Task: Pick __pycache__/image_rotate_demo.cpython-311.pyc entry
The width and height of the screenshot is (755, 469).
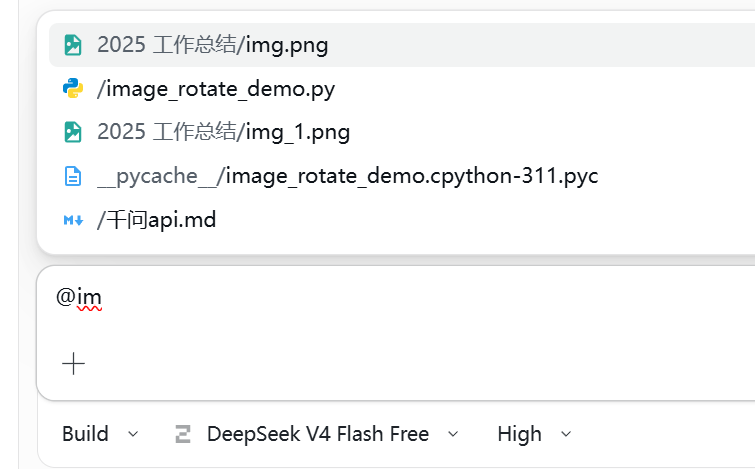Action: tap(402, 176)
